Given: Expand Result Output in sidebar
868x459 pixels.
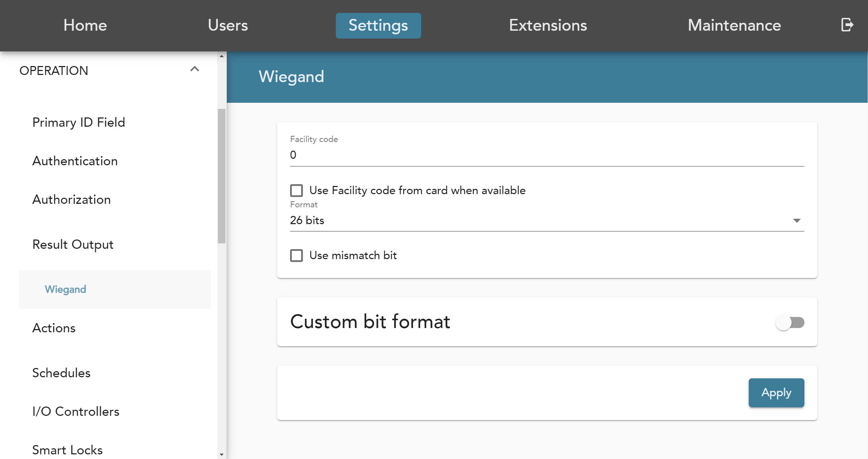Looking at the screenshot, I should click(x=73, y=244).
